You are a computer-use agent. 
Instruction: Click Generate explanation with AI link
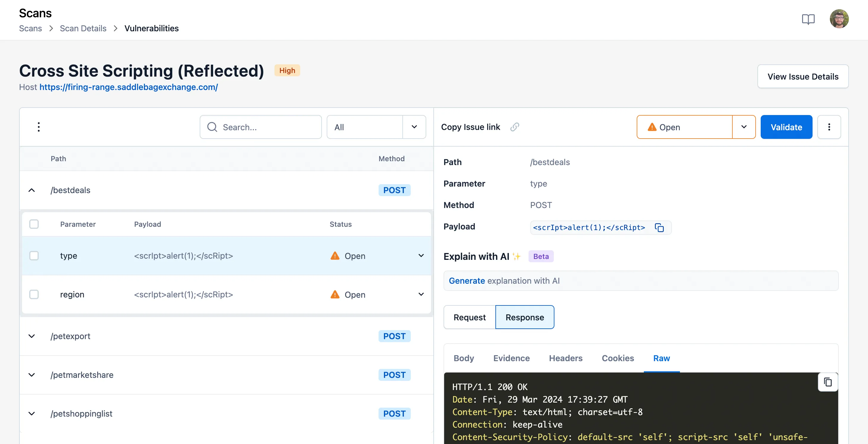[x=467, y=281]
